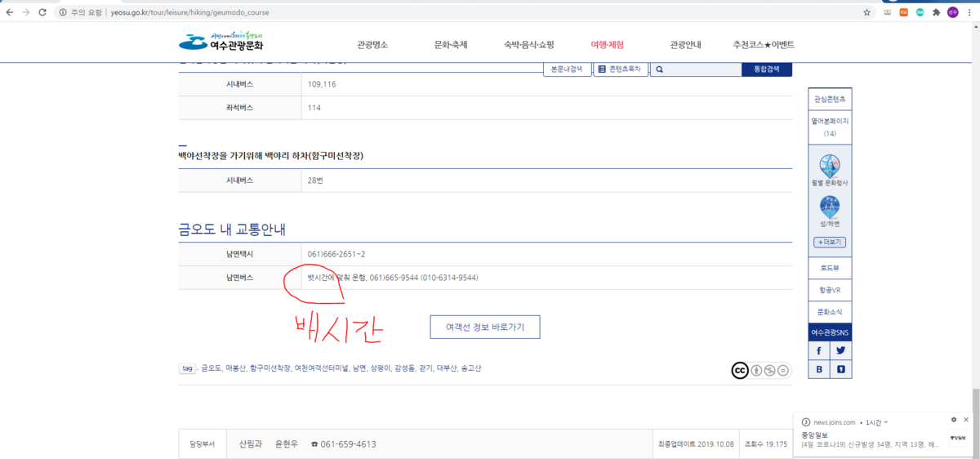Open the 숙박·음식·쇼핑 menu
The height and width of the screenshot is (459, 980).
529,45
